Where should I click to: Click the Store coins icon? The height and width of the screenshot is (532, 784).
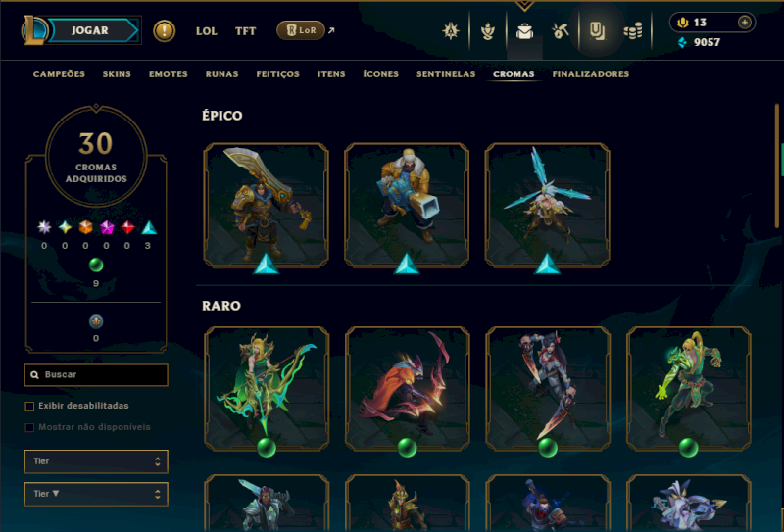(633, 31)
